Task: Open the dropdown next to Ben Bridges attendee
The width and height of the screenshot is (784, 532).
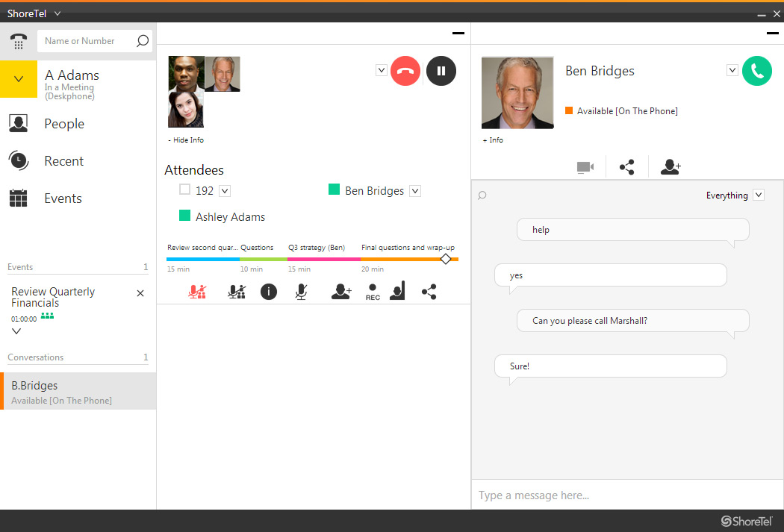Action: [414, 190]
